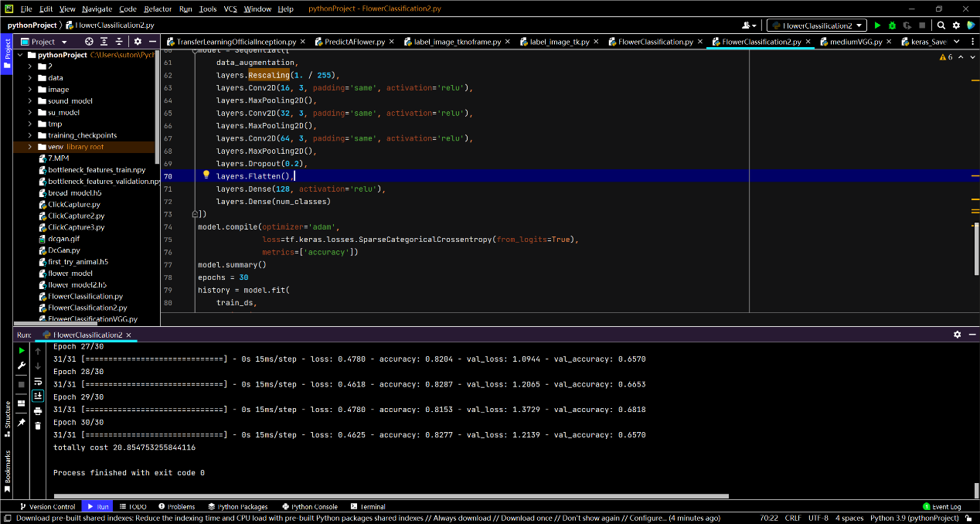Clear console output with the trash icon
980x524 pixels.
[37, 426]
